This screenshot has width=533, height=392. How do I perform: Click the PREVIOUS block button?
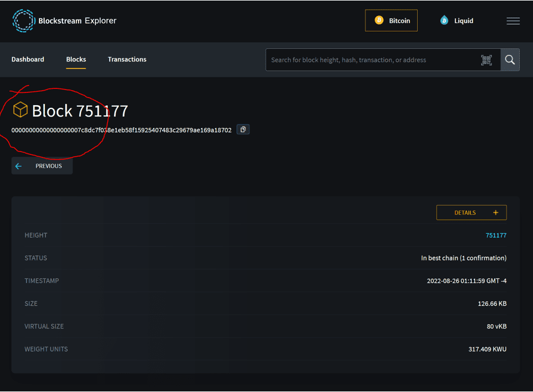point(42,166)
